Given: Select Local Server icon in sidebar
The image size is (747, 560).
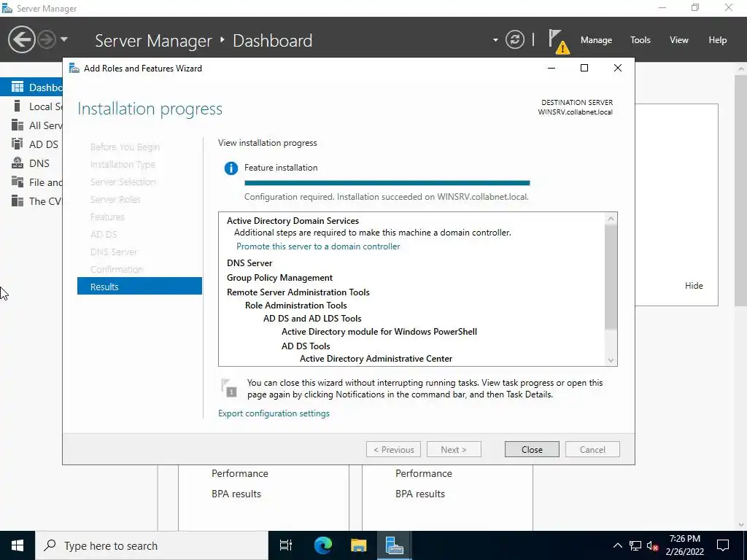Looking at the screenshot, I should [18, 106].
